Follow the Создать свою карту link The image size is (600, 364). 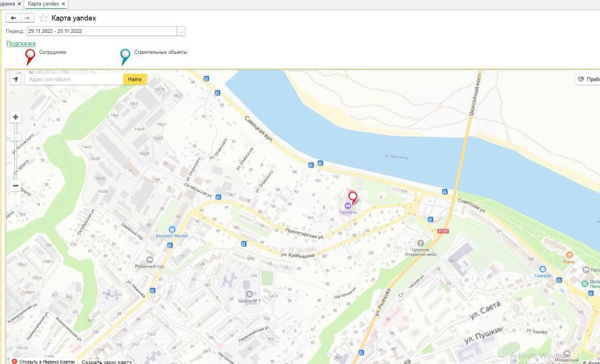tap(107, 362)
